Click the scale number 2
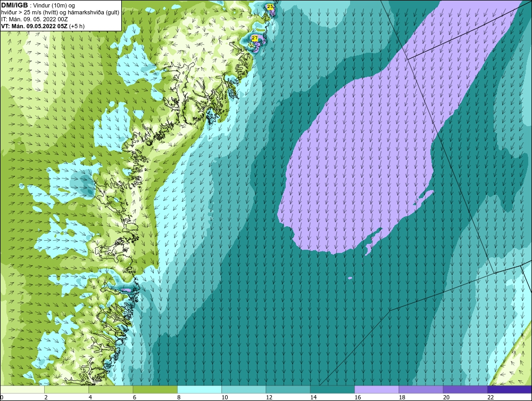 (46, 398)
